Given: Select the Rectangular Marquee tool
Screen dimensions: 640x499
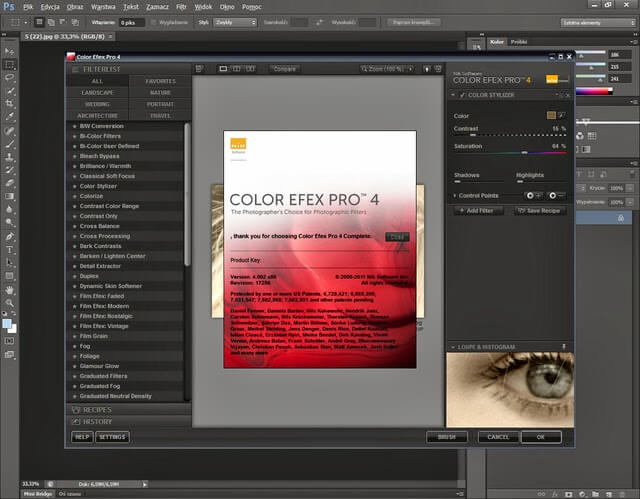Looking at the screenshot, I should pyautogui.click(x=9, y=64).
